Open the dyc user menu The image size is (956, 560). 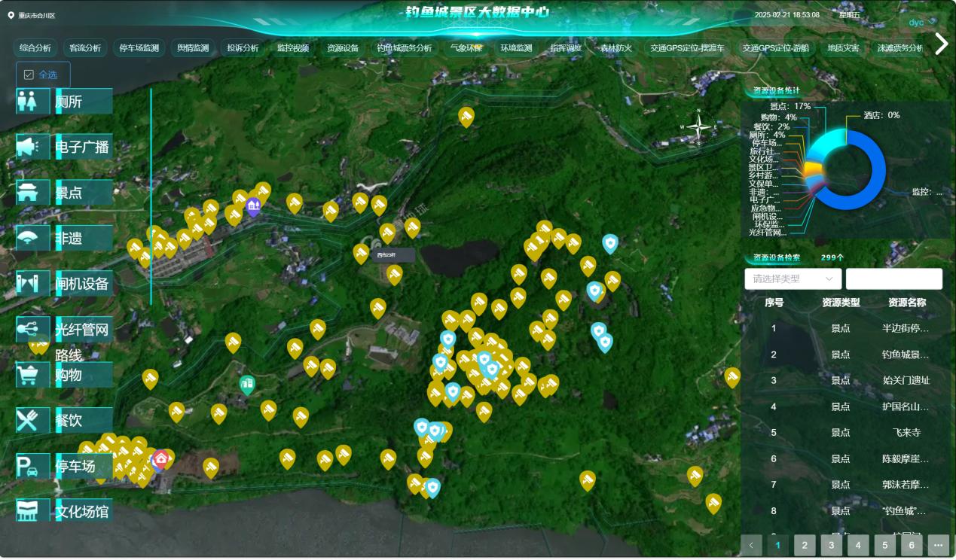[x=921, y=23]
